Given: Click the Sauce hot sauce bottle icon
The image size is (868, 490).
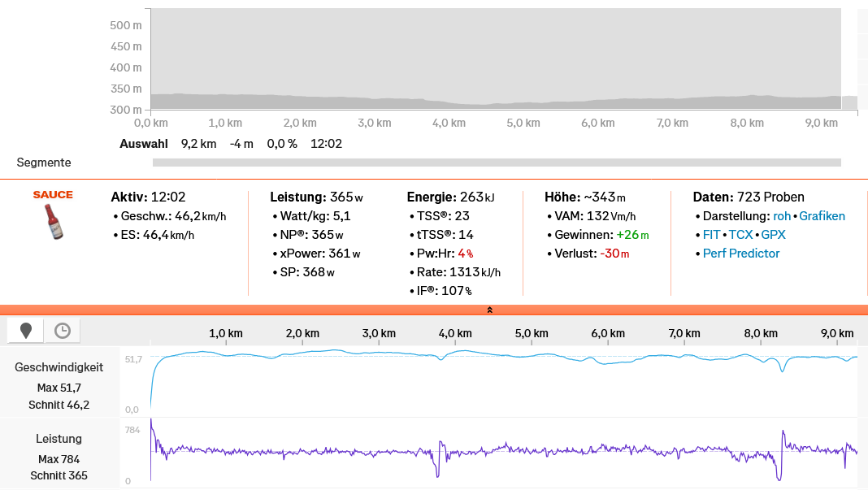Looking at the screenshot, I should 54,222.
